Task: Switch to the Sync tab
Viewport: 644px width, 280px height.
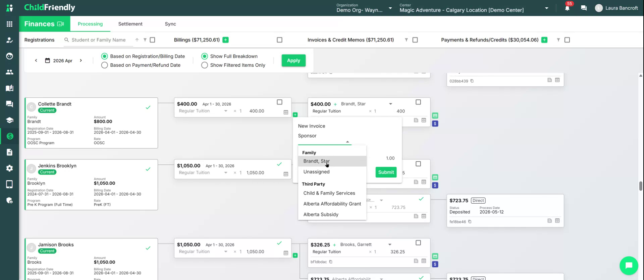Action: [170, 24]
